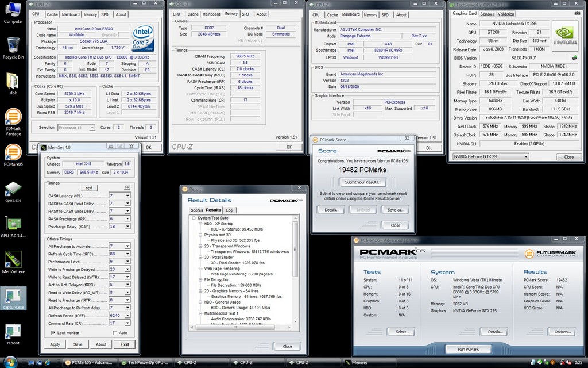The height and width of the screenshot is (368, 588).
Task: Click the Run PCMark button
Action: click(x=468, y=349)
